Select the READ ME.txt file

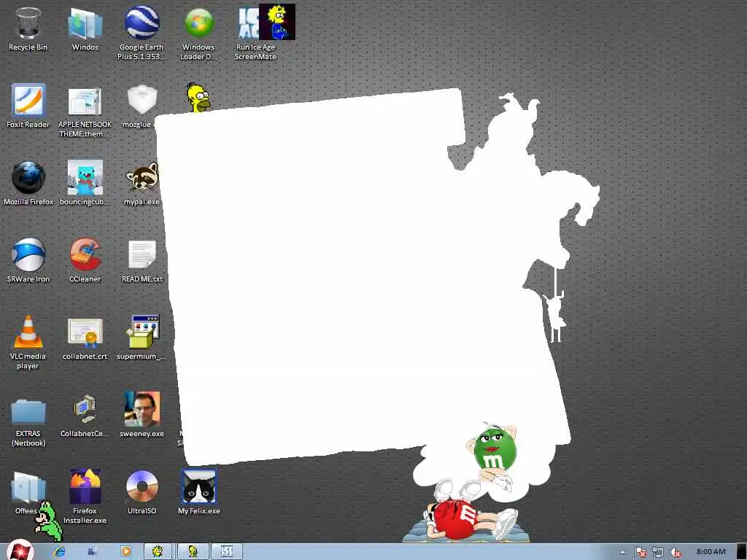[142, 254]
